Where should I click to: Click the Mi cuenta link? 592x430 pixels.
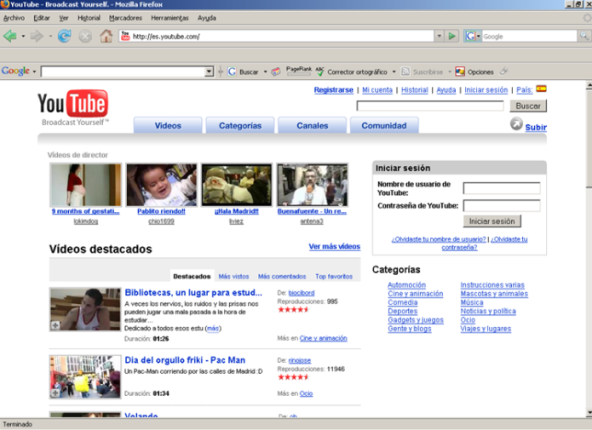377,90
